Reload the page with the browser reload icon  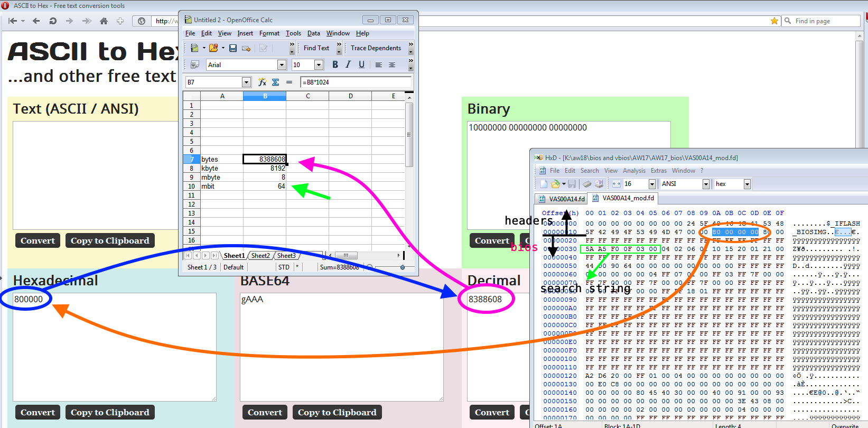click(x=53, y=21)
